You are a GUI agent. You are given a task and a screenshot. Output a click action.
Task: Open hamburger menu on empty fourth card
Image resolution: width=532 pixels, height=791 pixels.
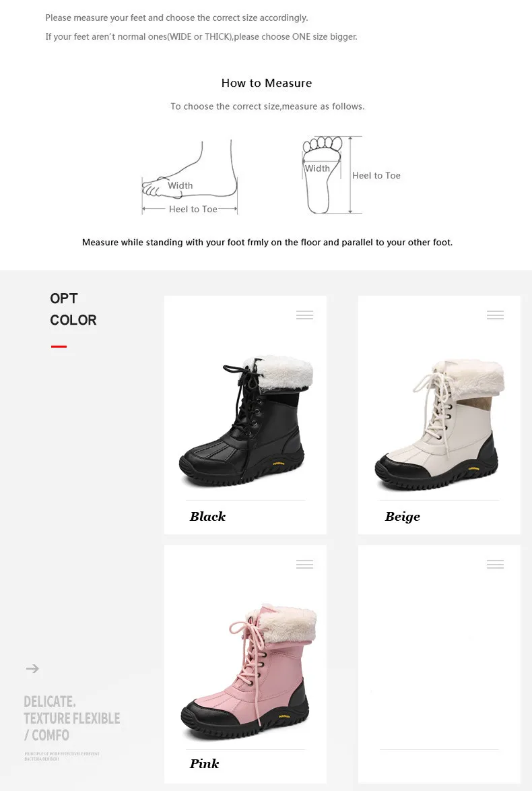pyautogui.click(x=495, y=564)
